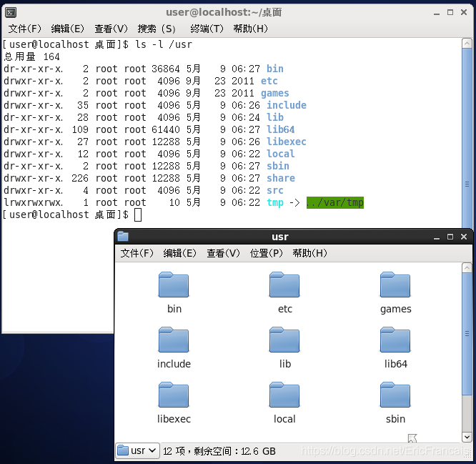Click the terminal window title icon
The image size is (476, 464).
pos(11,12)
